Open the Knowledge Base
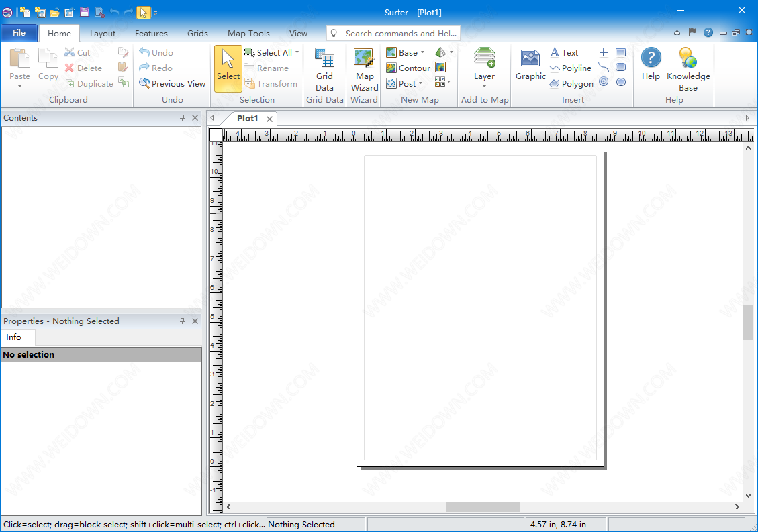Screen dimensions: 758x532 coord(688,70)
